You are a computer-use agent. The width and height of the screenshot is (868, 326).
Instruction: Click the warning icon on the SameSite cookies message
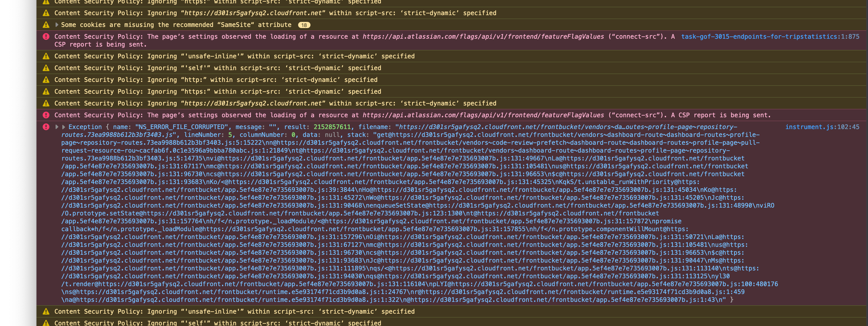[46, 25]
